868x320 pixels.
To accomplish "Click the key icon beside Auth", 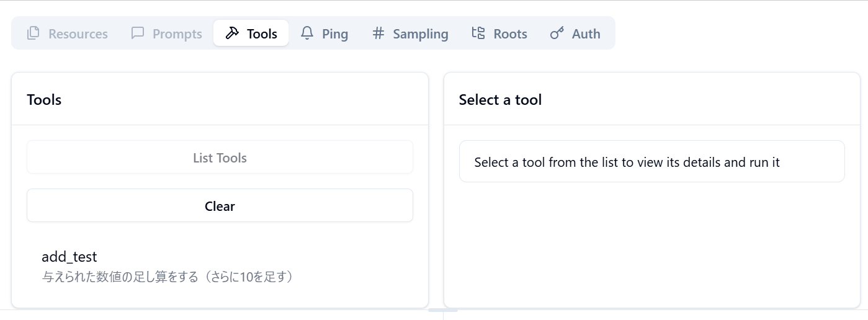I will coord(557,33).
